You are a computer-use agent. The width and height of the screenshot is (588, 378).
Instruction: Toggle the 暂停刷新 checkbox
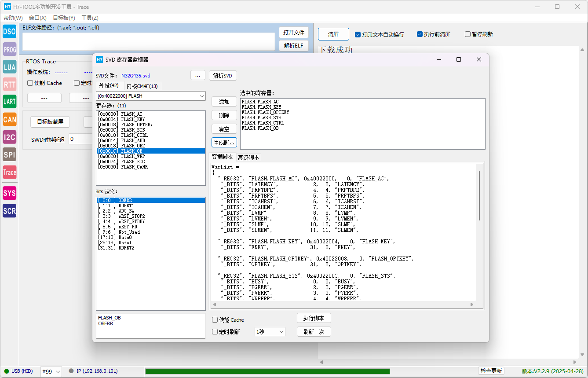click(x=468, y=34)
